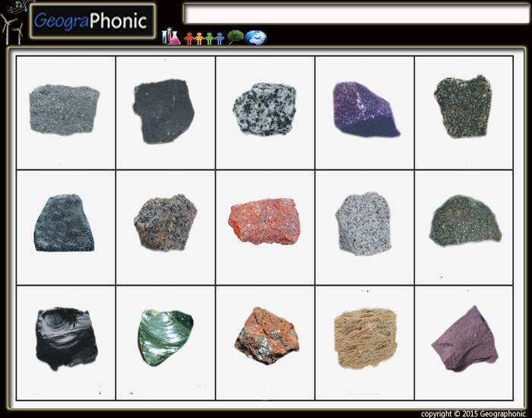The width and height of the screenshot is (532, 418).
Task: Open the blue globe icon
Action: [255, 37]
